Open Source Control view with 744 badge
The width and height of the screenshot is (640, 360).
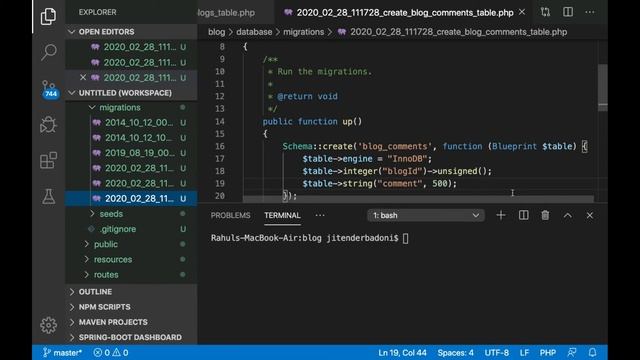coord(49,89)
